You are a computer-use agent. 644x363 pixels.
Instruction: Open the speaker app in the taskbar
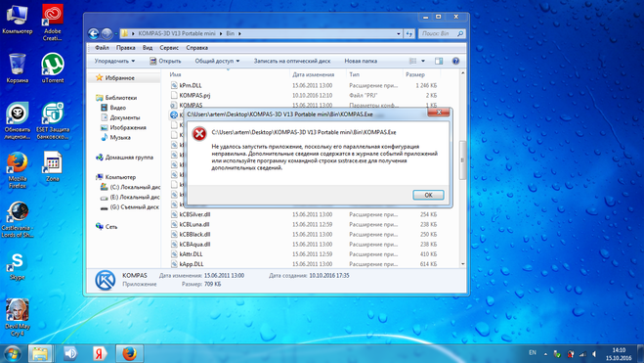click(70, 353)
